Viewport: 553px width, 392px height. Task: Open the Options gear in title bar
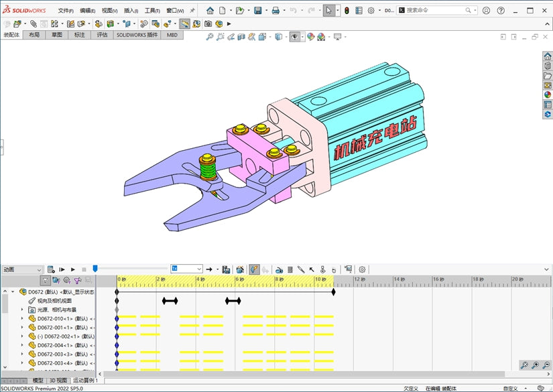371,10
